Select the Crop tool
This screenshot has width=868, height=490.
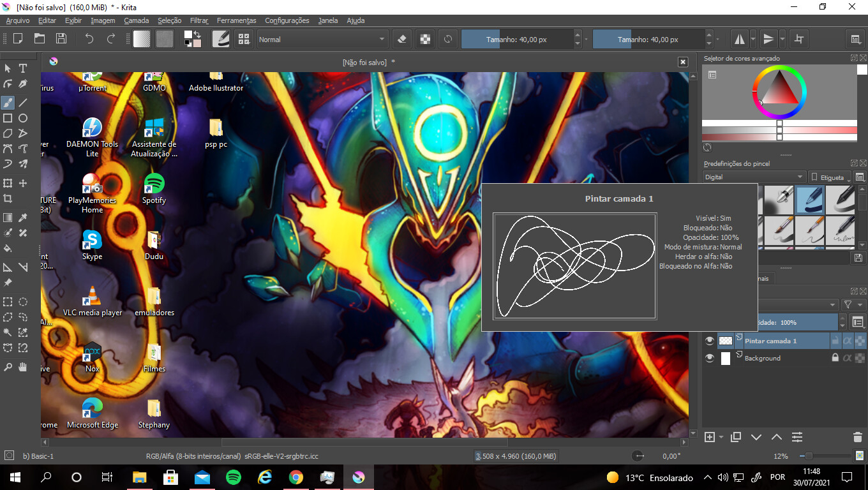(x=8, y=200)
